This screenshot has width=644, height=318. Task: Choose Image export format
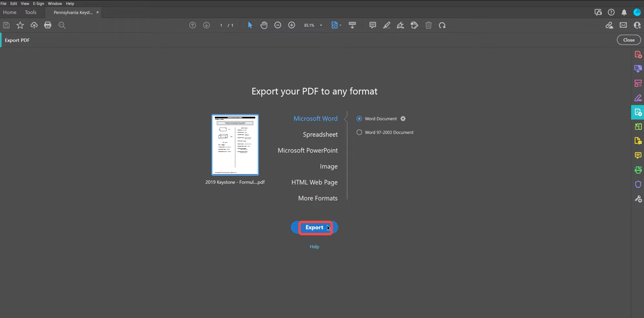[329, 166]
